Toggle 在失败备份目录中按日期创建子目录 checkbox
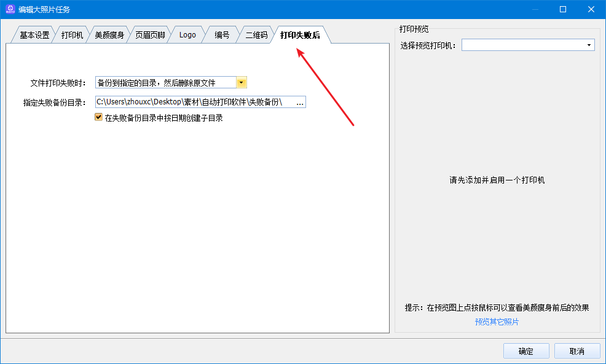606x364 pixels. 98,117
